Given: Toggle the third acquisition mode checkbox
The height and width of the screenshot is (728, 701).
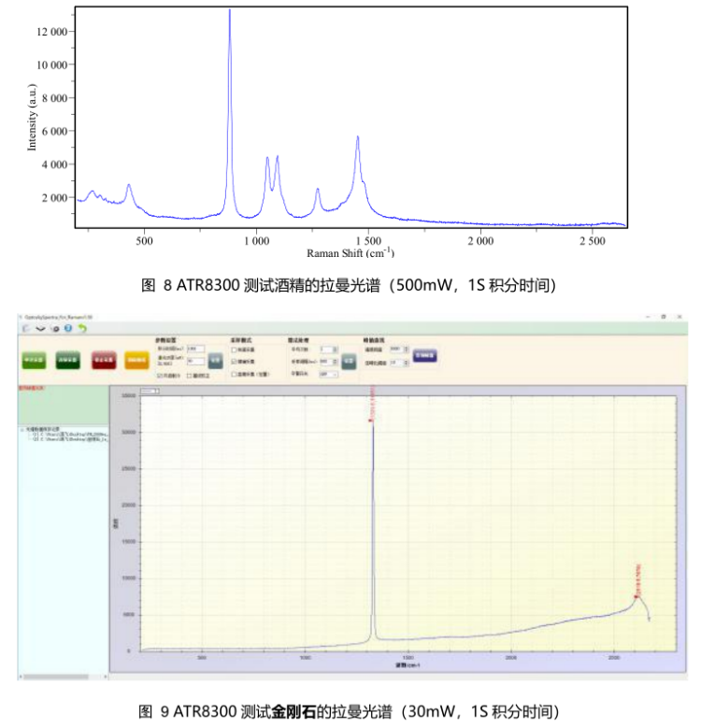Looking at the screenshot, I should click(x=235, y=373).
